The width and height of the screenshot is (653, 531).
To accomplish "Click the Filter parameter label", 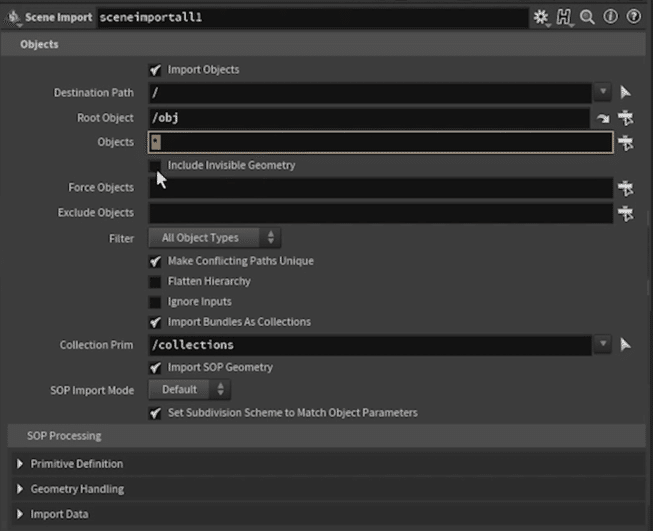I will (121, 239).
